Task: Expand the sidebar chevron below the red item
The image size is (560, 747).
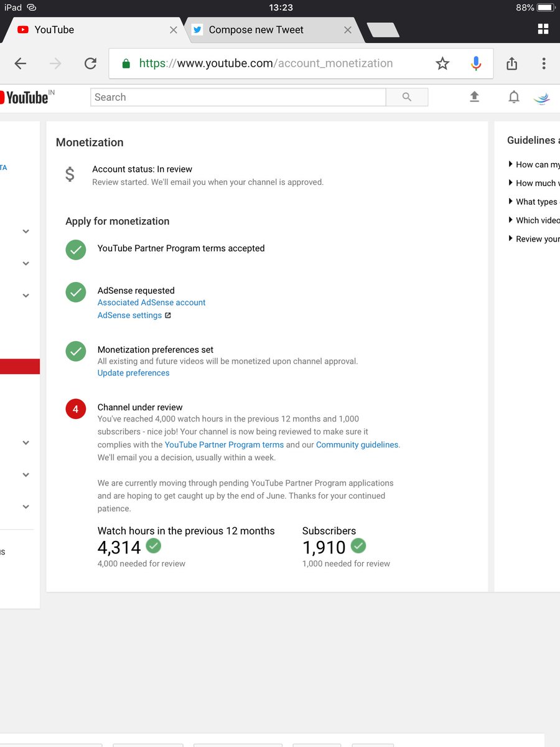Action: (26, 443)
